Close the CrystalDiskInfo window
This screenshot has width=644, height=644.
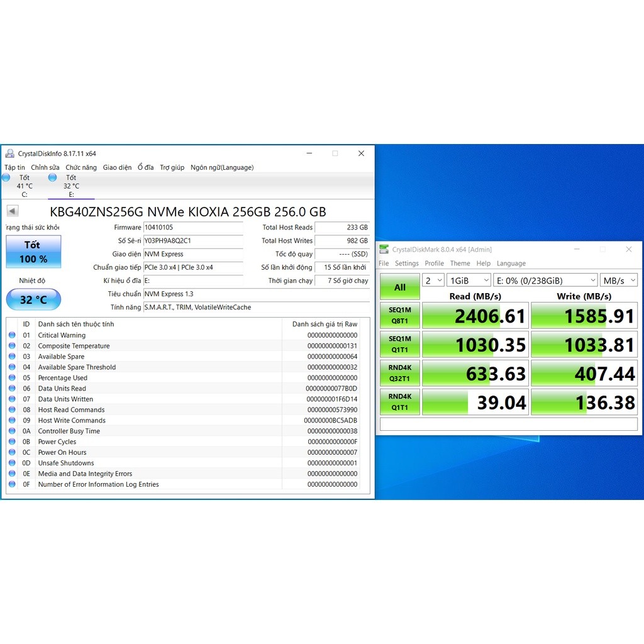[362, 153]
